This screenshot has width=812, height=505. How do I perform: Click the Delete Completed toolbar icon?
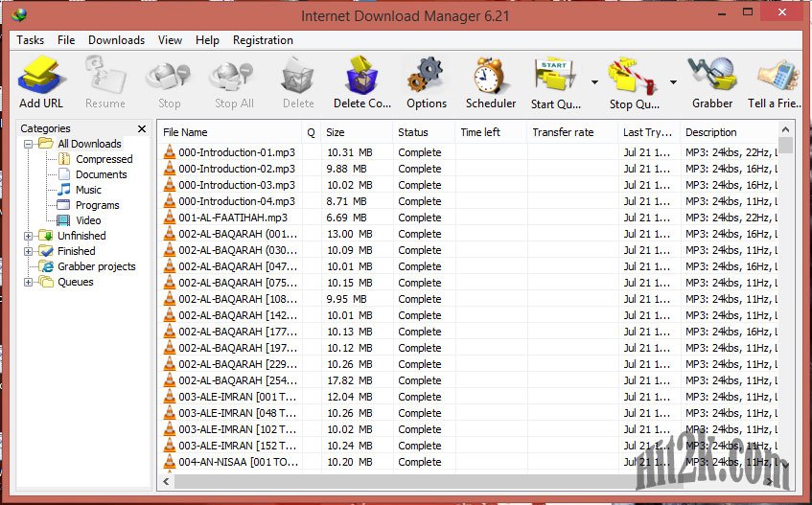point(362,76)
